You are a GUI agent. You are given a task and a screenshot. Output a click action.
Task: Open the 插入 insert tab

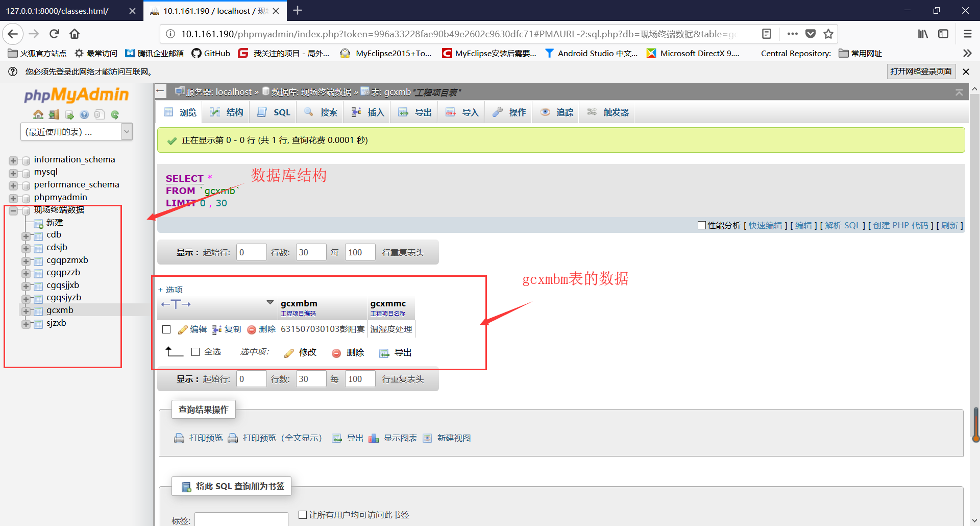[367, 112]
